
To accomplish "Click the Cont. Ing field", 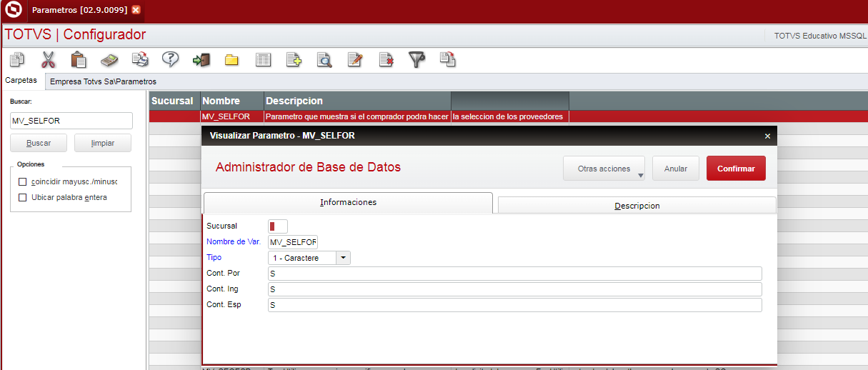I will coord(515,289).
